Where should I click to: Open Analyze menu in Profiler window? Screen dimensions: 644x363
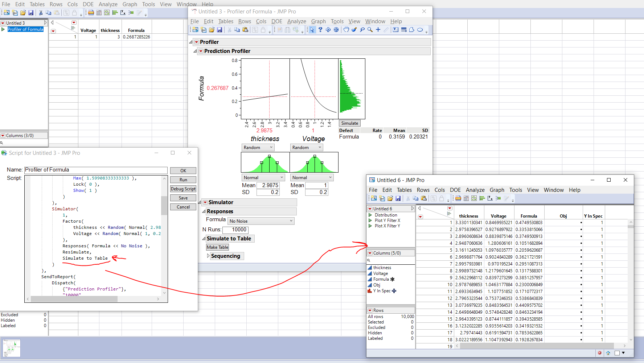tap(296, 21)
